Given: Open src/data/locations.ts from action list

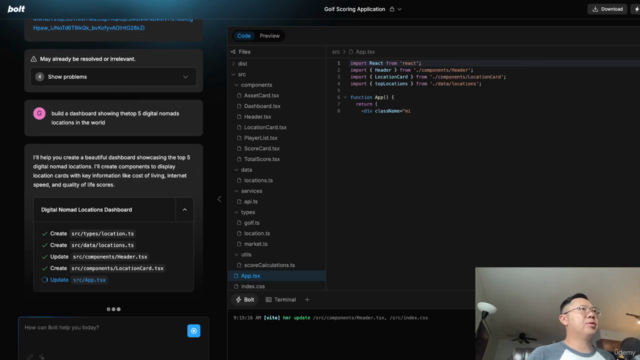Looking at the screenshot, I should [102, 245].
